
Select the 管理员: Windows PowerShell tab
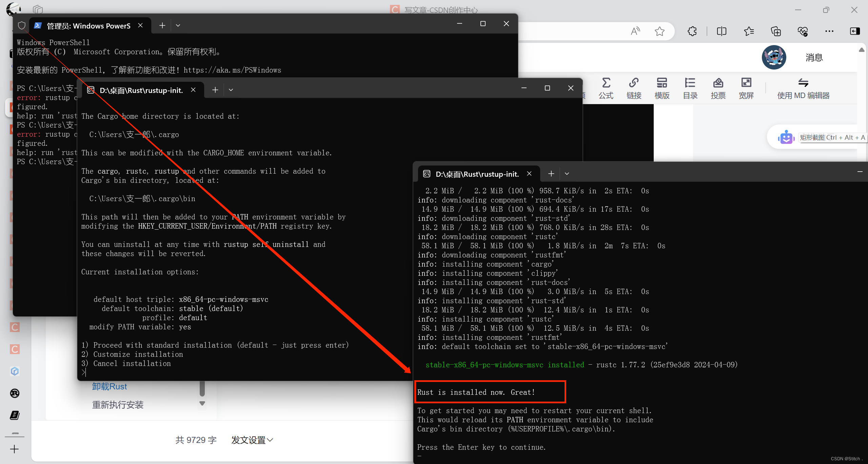pyautogui.click(x=88, y=26)
